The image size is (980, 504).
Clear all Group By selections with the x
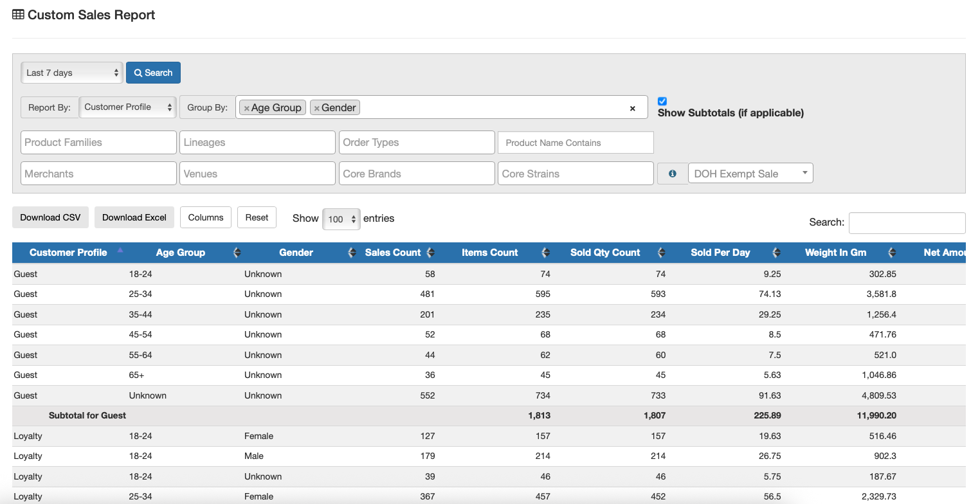632,108
